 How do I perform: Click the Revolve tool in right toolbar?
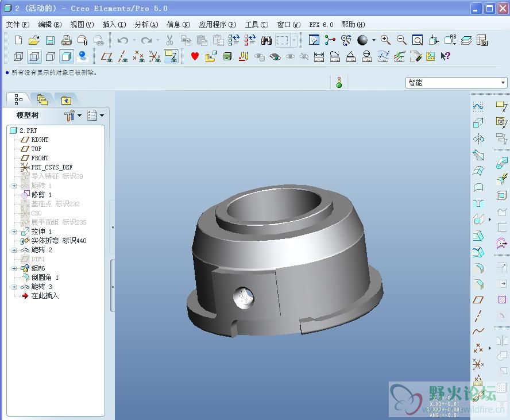tap(478, 139)
